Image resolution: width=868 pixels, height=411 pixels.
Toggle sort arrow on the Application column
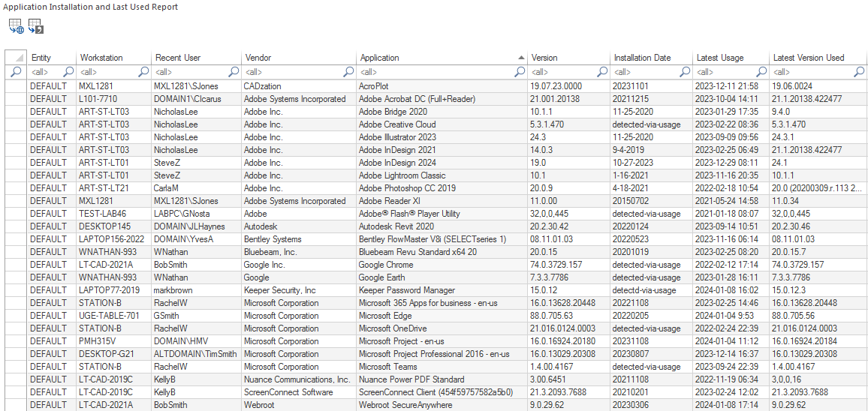pos(521,58)
